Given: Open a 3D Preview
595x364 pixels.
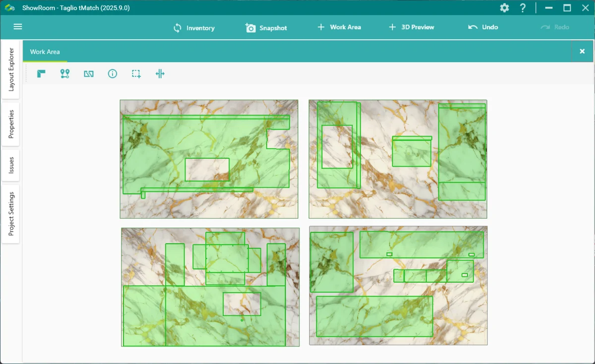Looking at the screenshot, I should pos(412,27).
